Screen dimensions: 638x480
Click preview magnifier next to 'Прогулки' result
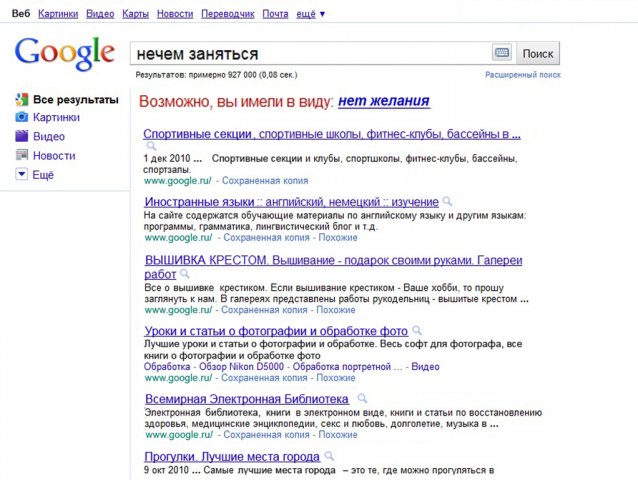[329, 456]
